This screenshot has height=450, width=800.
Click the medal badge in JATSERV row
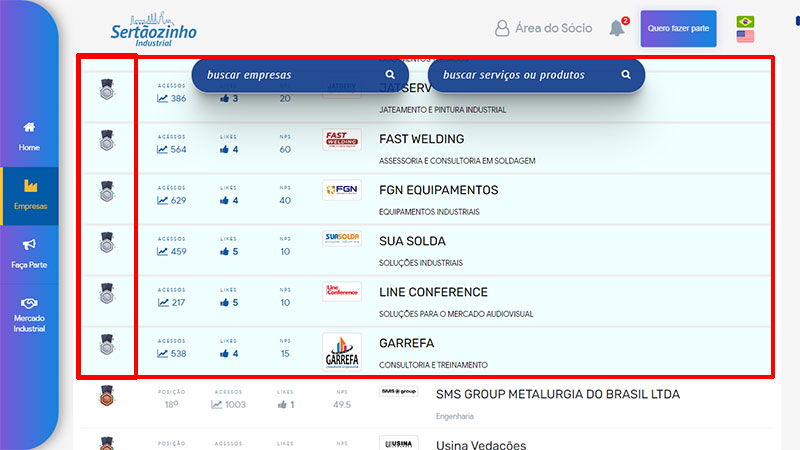point(107,89)
